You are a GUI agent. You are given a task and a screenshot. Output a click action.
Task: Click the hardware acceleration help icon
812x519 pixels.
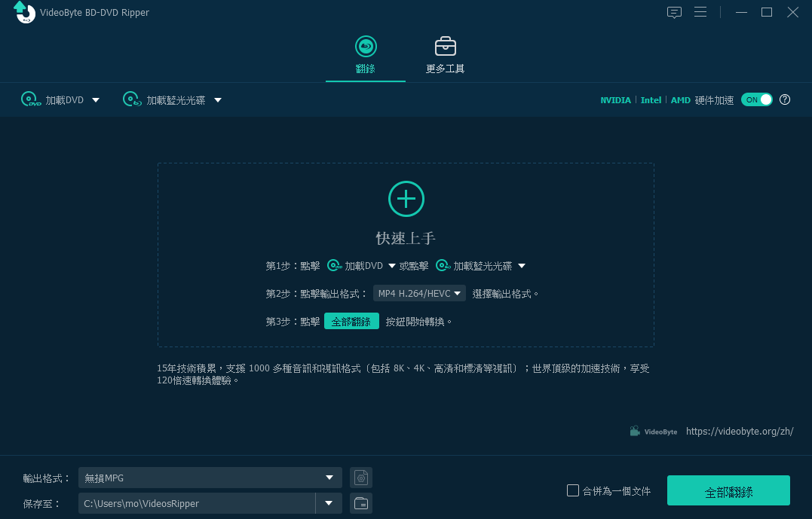pos(785,99)
